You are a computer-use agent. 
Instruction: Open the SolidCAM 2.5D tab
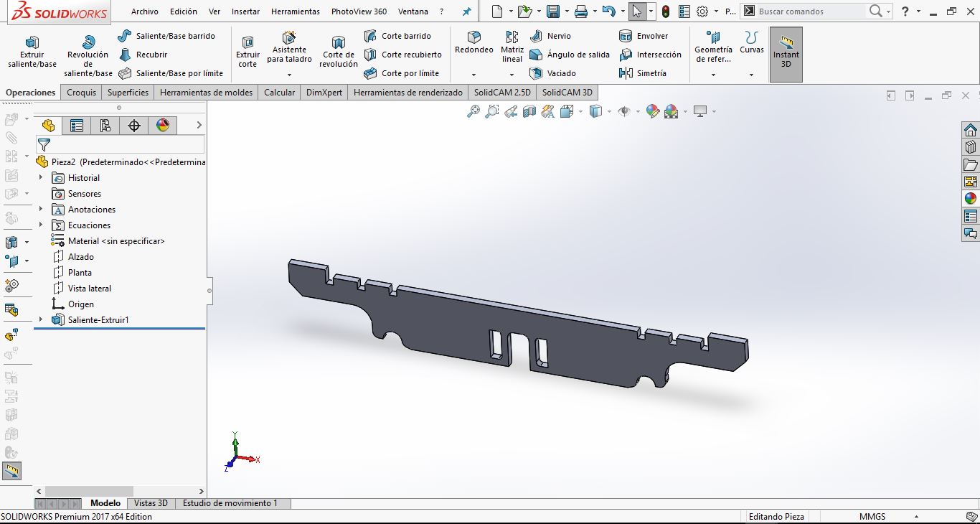click(502, 93)
